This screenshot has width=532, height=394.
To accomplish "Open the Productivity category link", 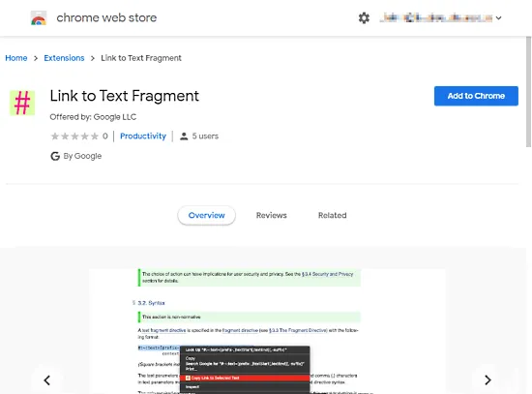I will click(143, 136).
